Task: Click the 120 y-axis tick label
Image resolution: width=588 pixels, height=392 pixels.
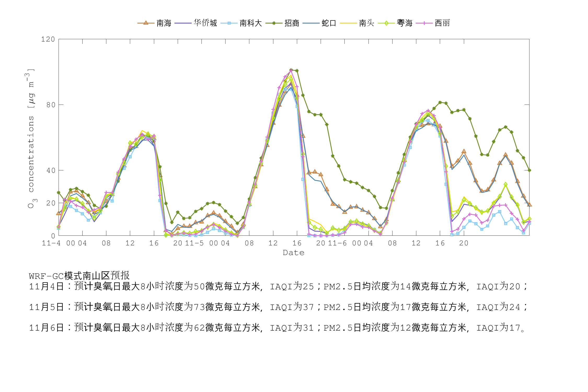Action: click(x=48, y=39)
